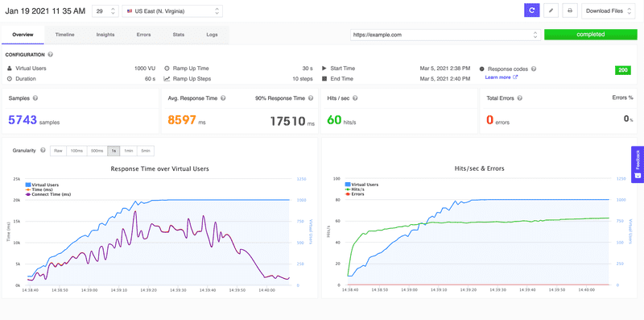Open the Feedback side tab
644x320 pixels.
click(x=638, y=164)
